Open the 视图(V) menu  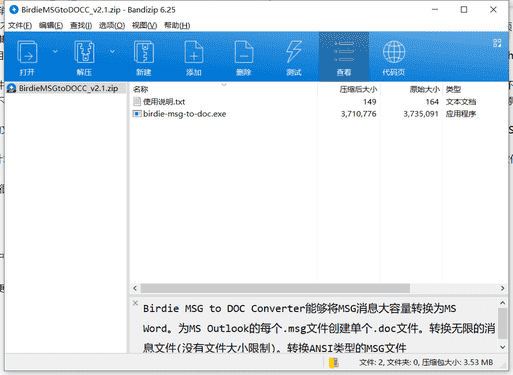pos(144,25)
